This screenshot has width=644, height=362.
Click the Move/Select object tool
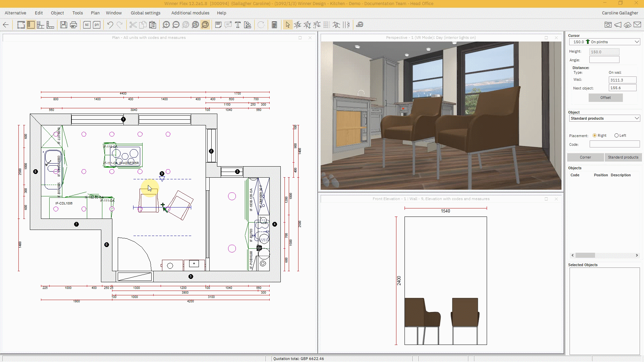pos(287,25)
